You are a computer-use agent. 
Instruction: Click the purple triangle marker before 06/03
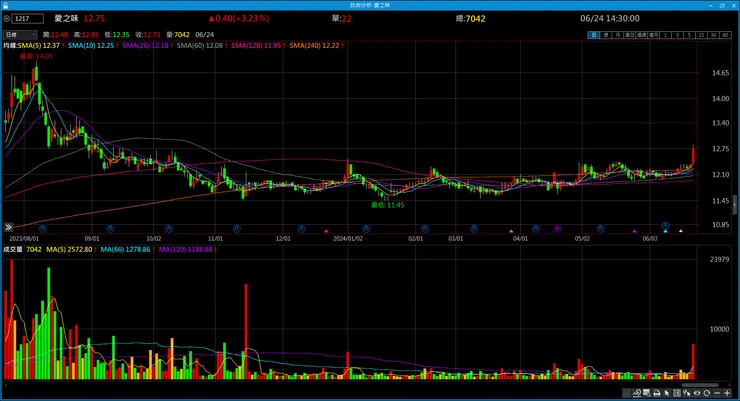click(634, 231)
